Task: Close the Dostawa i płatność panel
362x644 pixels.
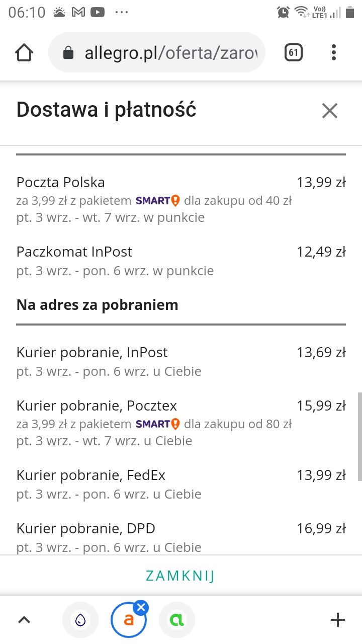Action: pos(330,111)
